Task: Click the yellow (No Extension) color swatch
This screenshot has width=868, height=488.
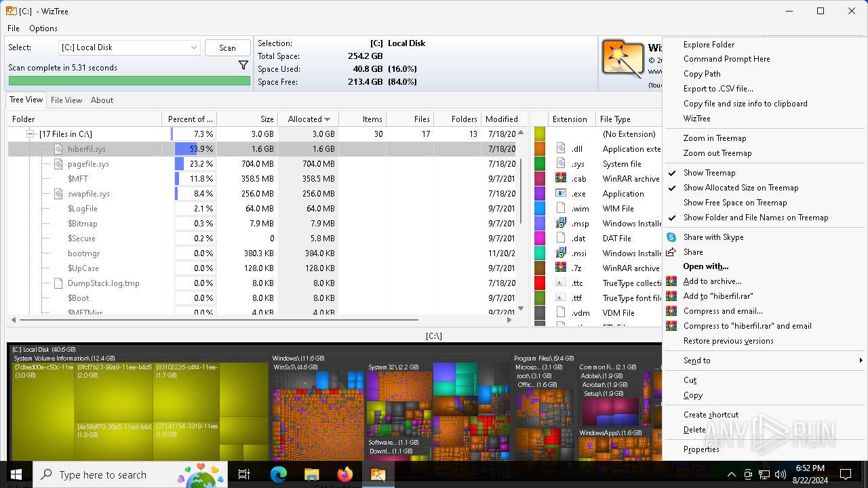Action: click(x=540, y=134)
